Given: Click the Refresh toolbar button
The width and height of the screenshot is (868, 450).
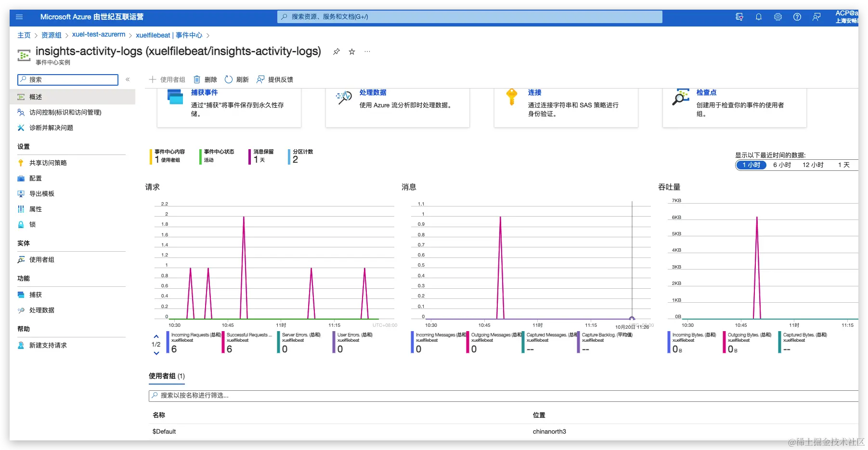Looking at the screenshot, I should click(237, 79).
